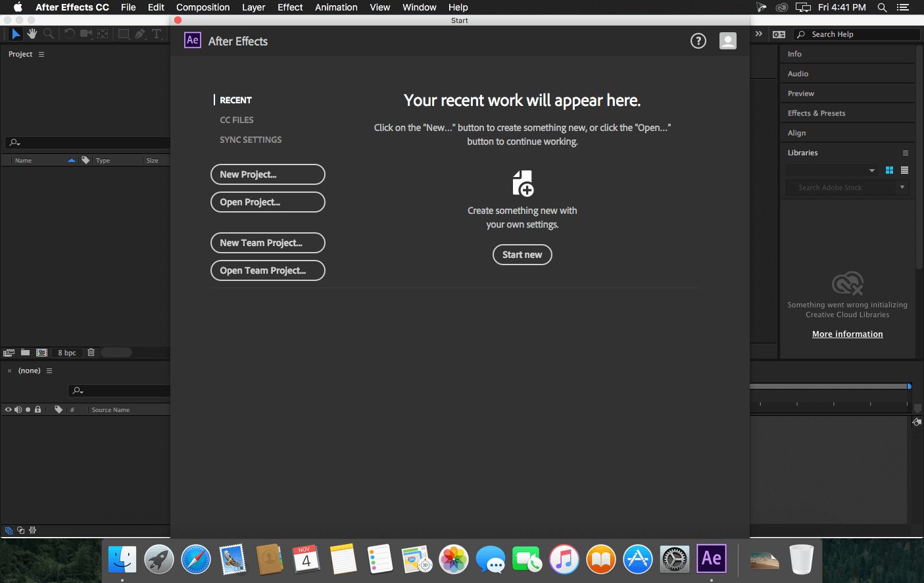This screenshot has width=924, height=583.
Task: Open the More information link
Action: [848, 334]
